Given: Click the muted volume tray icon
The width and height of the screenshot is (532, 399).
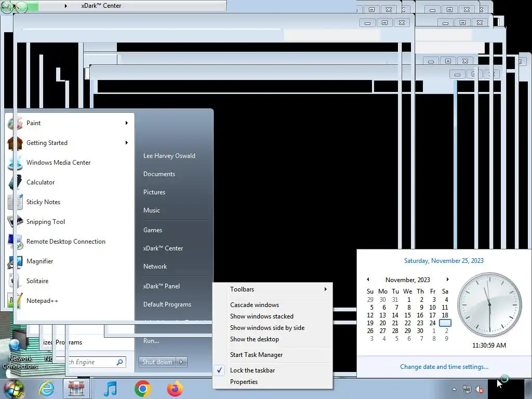Looking at the screenshot, I should pos(480,390).
